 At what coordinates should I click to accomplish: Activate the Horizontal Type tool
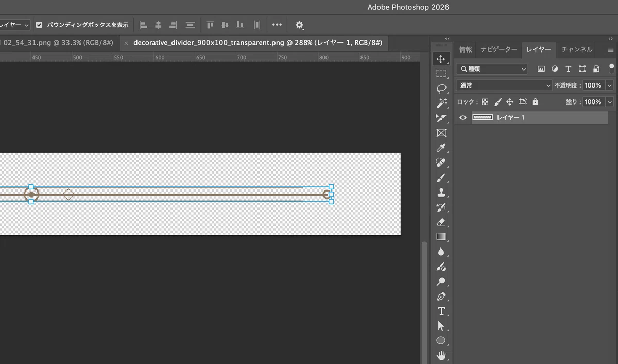point(441,311)
